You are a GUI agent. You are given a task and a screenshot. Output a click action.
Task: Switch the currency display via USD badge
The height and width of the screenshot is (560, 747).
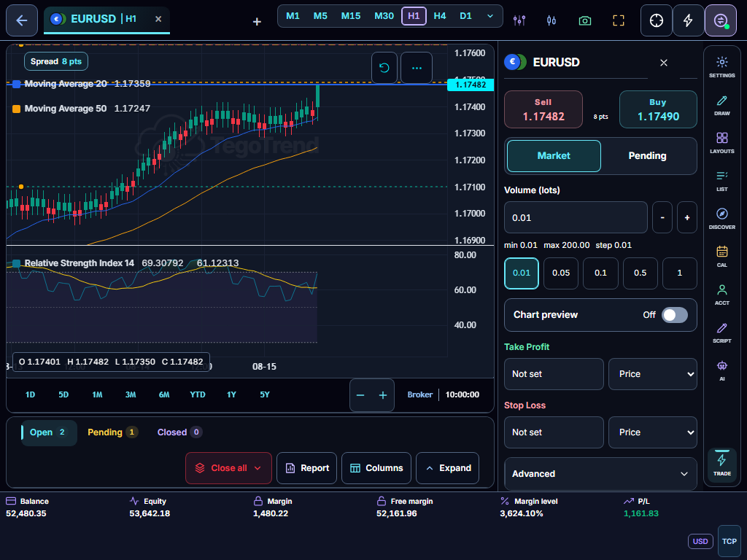700,542
